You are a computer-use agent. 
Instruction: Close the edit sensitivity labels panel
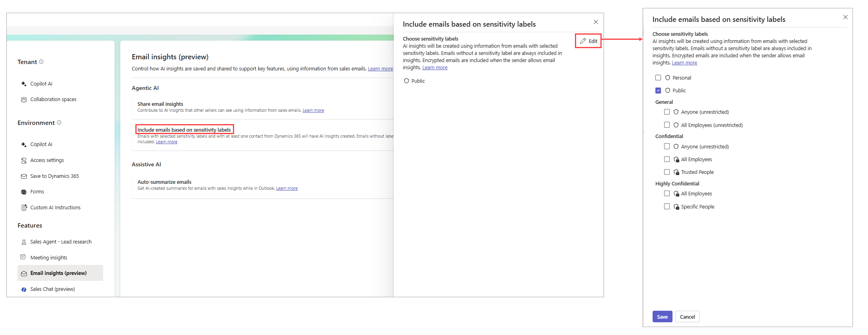[845, 17]
